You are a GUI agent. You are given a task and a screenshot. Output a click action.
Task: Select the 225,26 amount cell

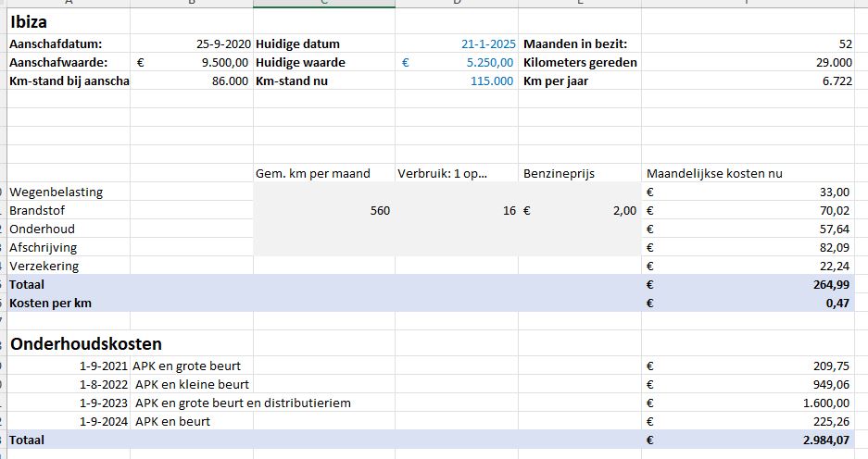click(x=748, y=421)
